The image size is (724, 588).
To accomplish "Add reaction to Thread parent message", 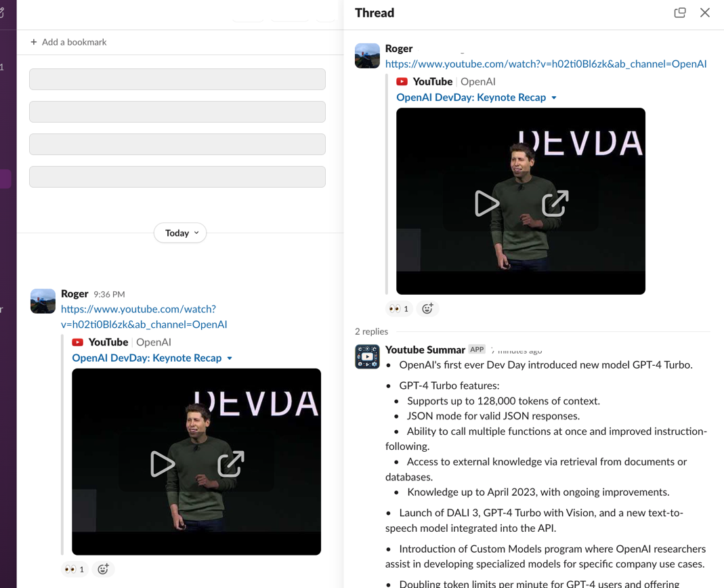I will pyautogui.click(x=427, y=308).
